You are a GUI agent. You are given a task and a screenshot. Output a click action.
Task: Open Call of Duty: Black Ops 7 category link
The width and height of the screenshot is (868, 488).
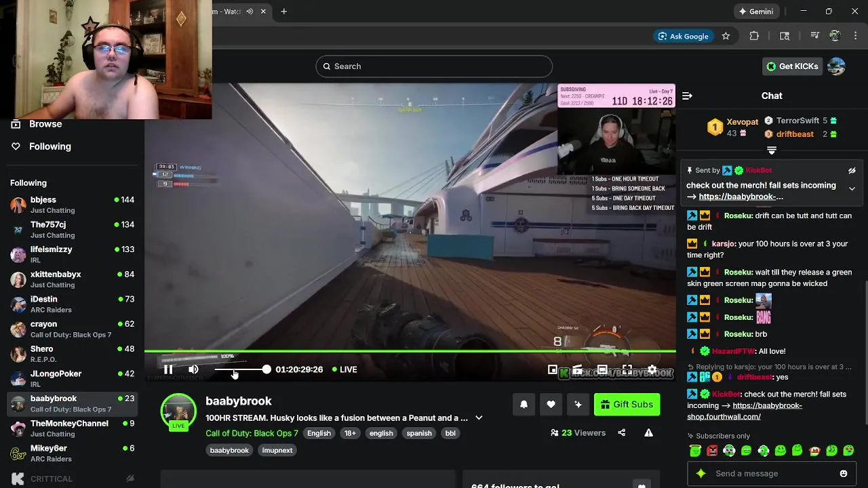coord(252,433)
